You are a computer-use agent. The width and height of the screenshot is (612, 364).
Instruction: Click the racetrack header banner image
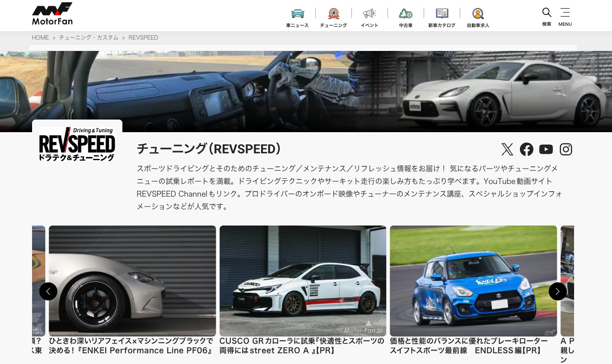(x=306, y=91)
